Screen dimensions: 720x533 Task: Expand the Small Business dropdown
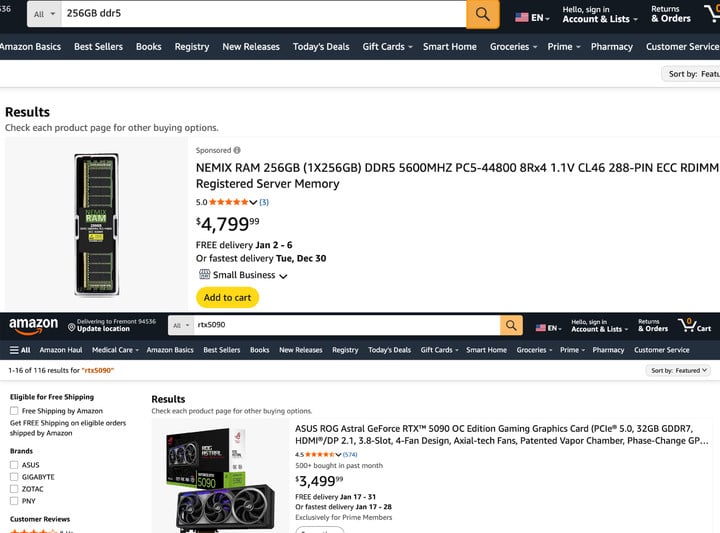[283, 276]
